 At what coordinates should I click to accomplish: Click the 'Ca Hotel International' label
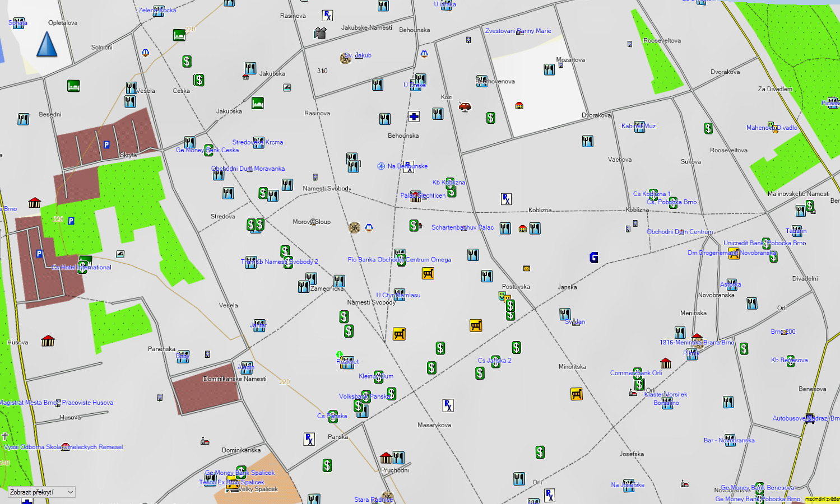pyautogui.click(x=81, y=268)
